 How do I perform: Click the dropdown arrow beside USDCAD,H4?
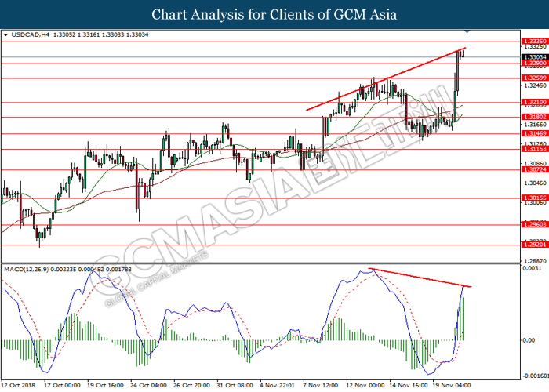[5, 35]
